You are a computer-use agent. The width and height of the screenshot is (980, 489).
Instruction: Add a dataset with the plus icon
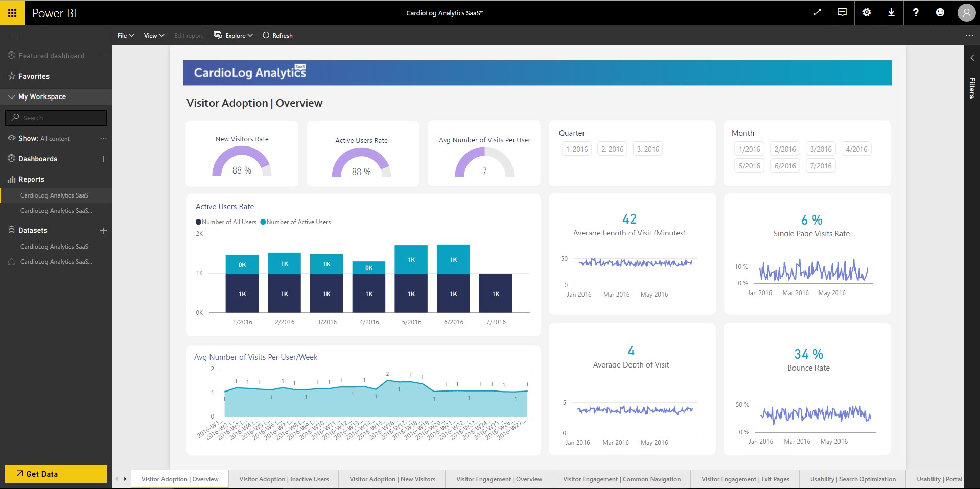pyautogui.click(x=104, y=230)
